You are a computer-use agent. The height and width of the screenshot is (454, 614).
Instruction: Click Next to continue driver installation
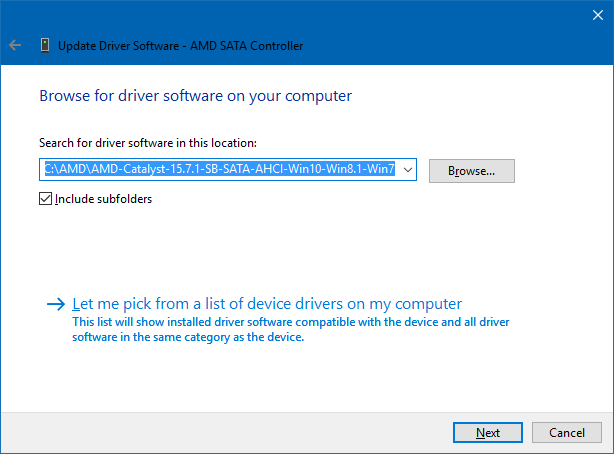coord(488,432)
